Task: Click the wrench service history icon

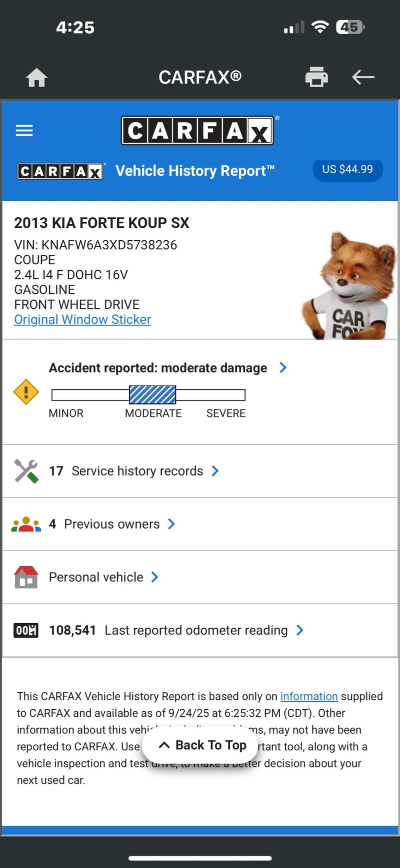Action: [x=26, y=471]
